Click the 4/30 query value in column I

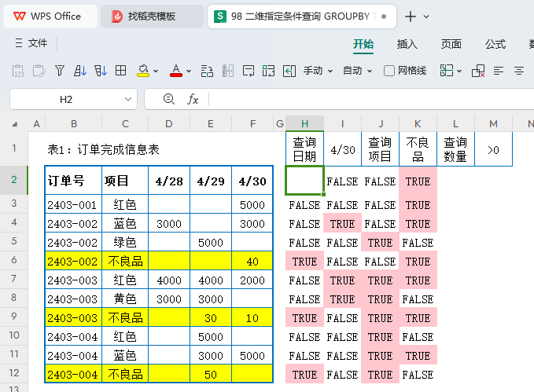pos(343,149)
